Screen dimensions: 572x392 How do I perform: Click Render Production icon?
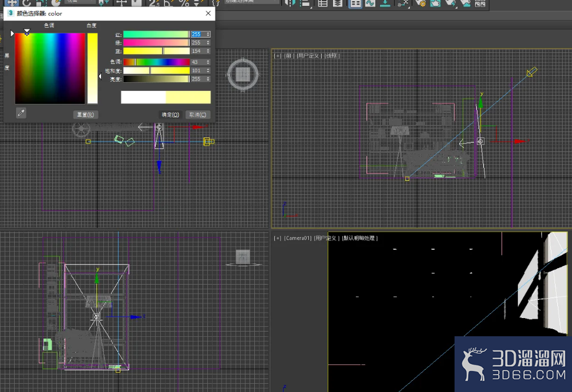(452, 4)
